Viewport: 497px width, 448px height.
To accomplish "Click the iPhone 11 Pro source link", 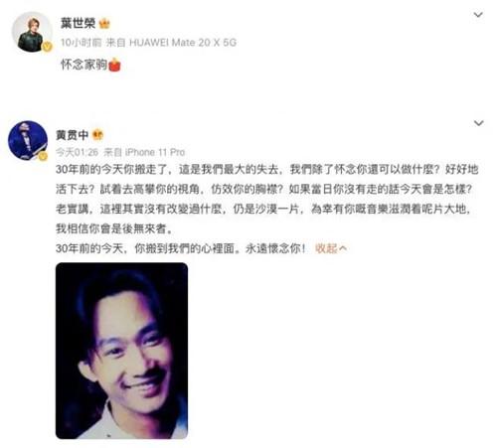I will [x=155, y=152].
